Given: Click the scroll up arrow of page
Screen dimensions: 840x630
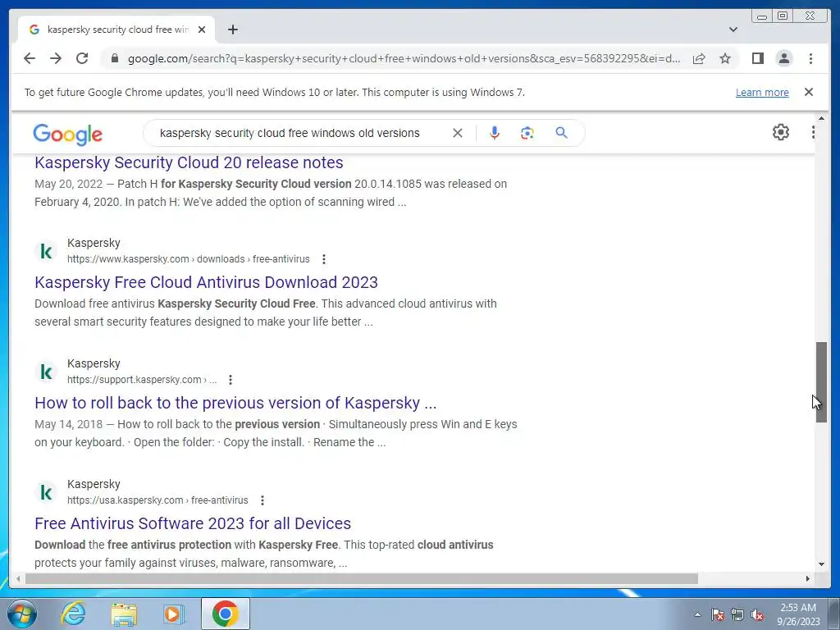Looking at the screenshot, I should 821,118.
